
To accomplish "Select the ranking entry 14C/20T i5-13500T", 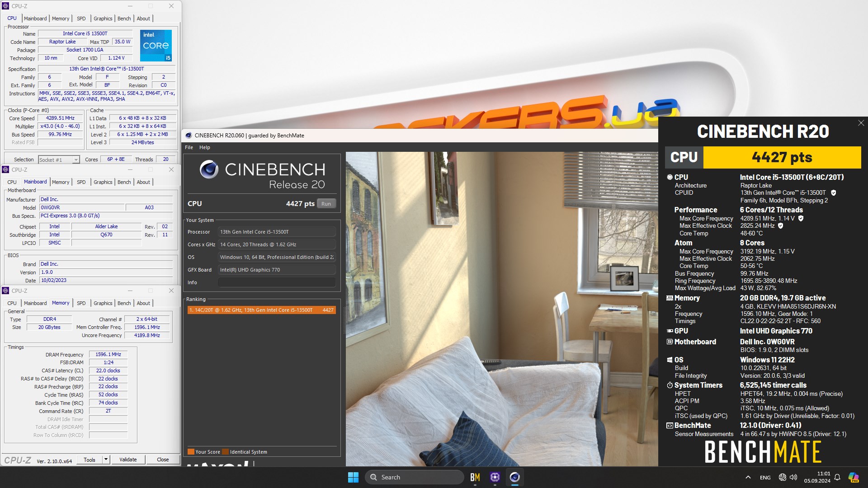I will (261, 310).
